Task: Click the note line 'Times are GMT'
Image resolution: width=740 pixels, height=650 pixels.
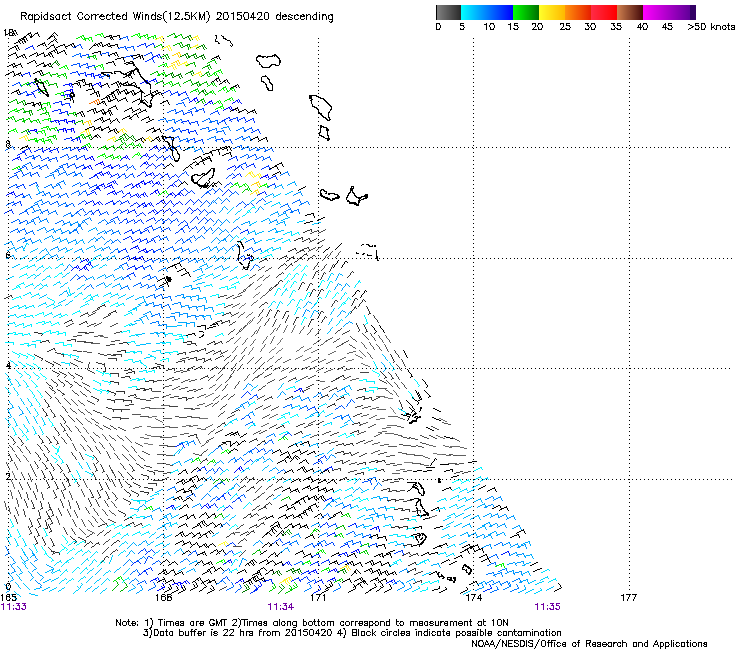Action: pyautogui.click(x=192, y=623)
